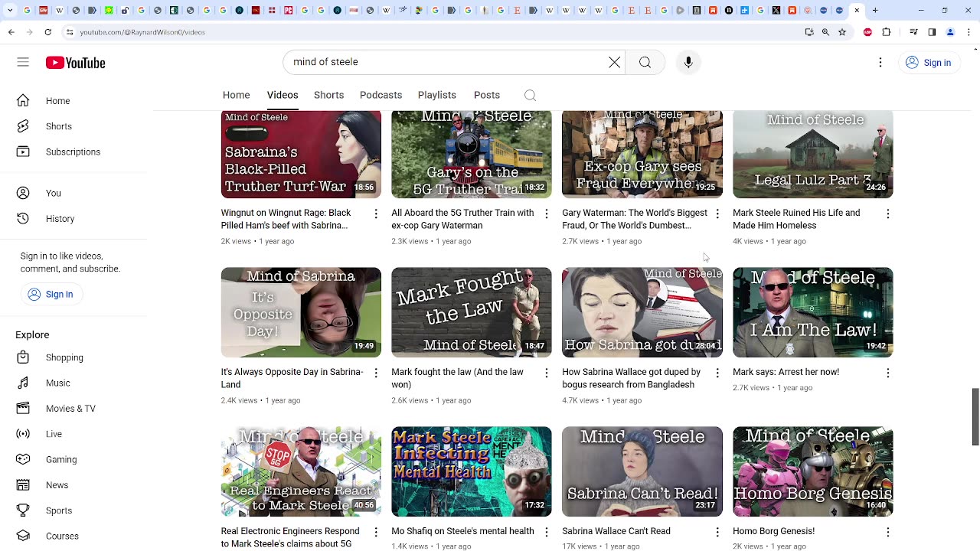Open Homo Borg Genesis! title link
The height and width of the screenshot is (551, 980).
(x=773, y=531)
